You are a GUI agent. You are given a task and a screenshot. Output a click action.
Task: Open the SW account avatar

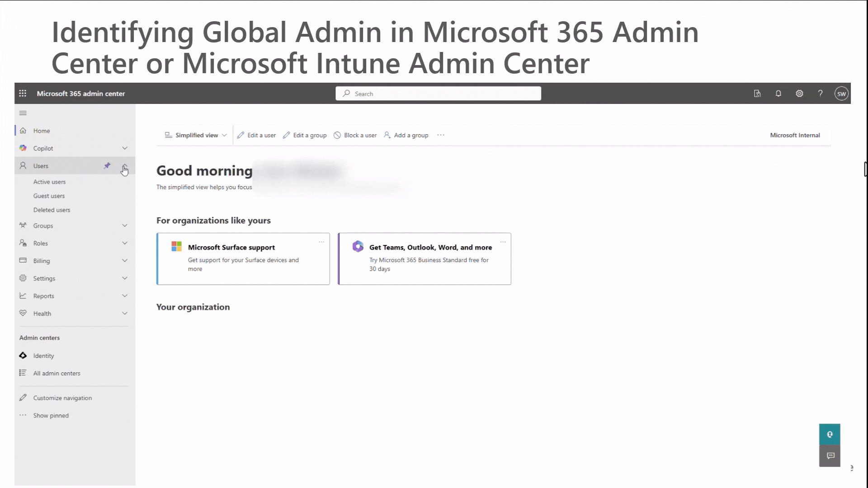point(841,94)
